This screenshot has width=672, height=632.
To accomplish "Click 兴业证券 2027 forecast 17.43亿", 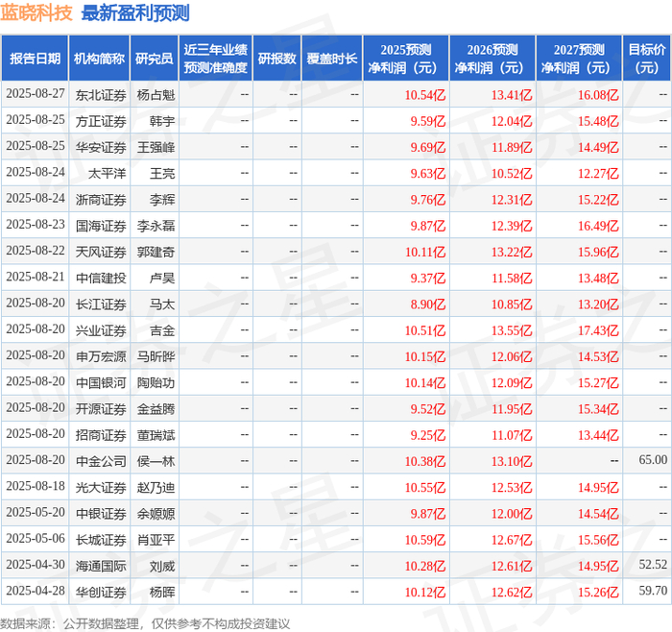I will tap(598, 330).
